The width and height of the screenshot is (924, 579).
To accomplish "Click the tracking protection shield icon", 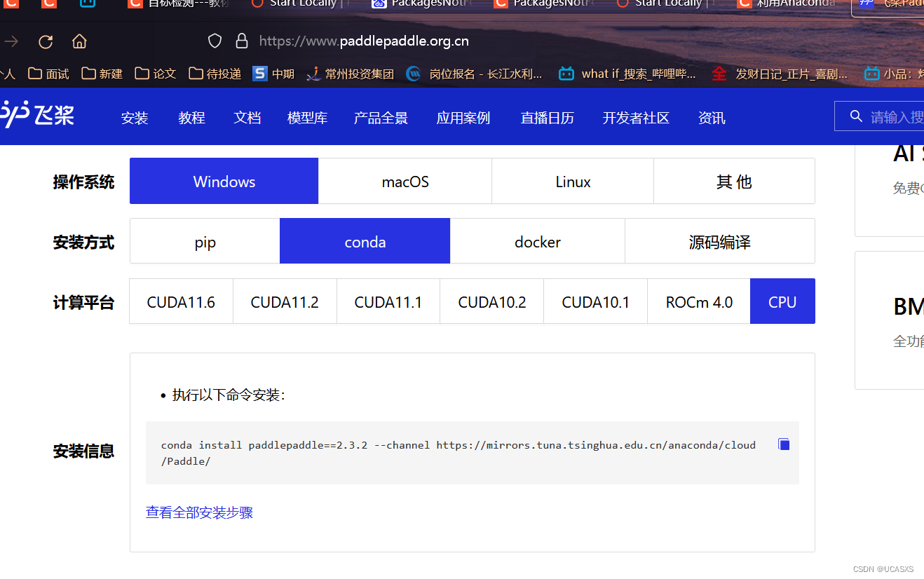I will click(215, 40).
